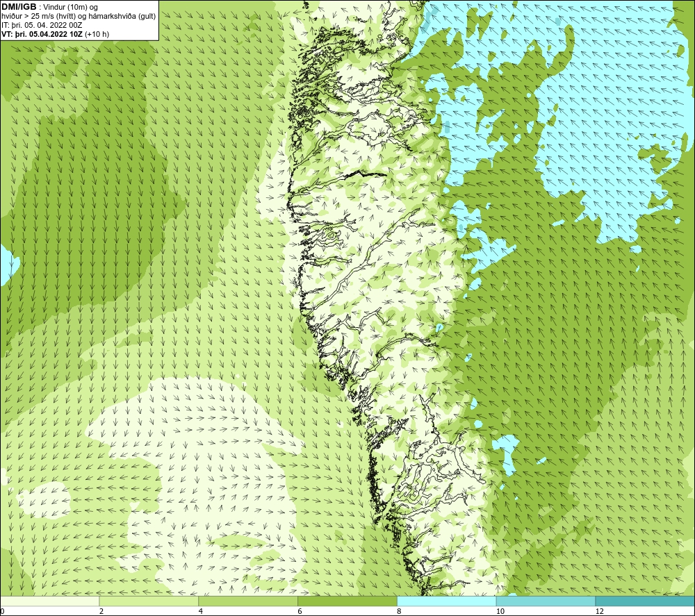Click the 6–8 m/s dark green swatch
695x616 pixels.
click(x=347, y=601)
